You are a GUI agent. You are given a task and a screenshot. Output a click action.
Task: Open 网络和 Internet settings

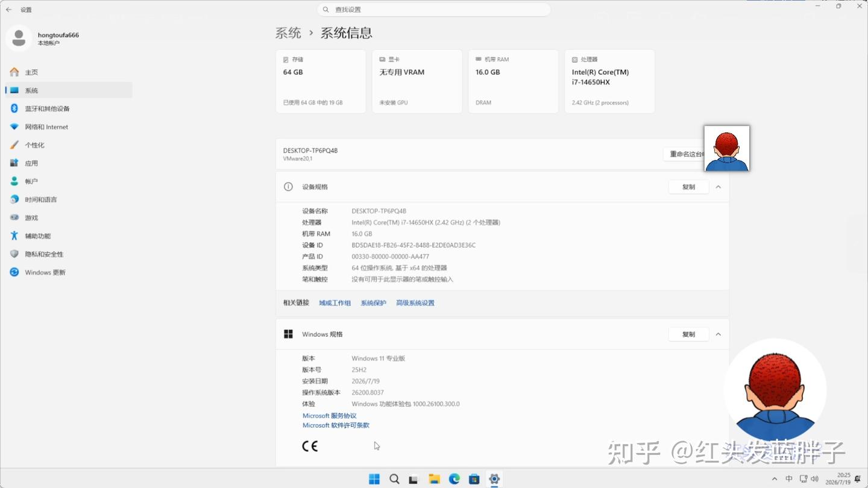69,127
